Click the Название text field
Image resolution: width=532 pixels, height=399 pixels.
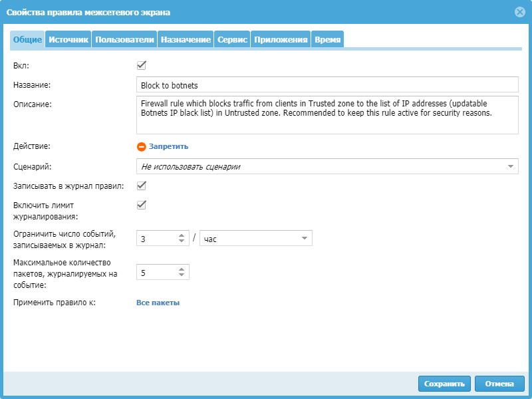327,85
